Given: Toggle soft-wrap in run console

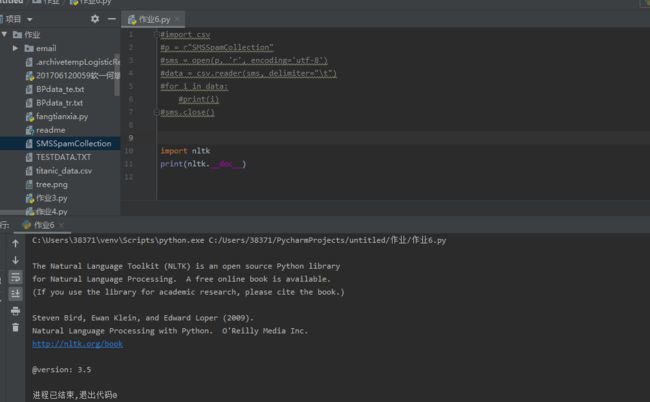Looking at the screenshot, I should 15,277.
